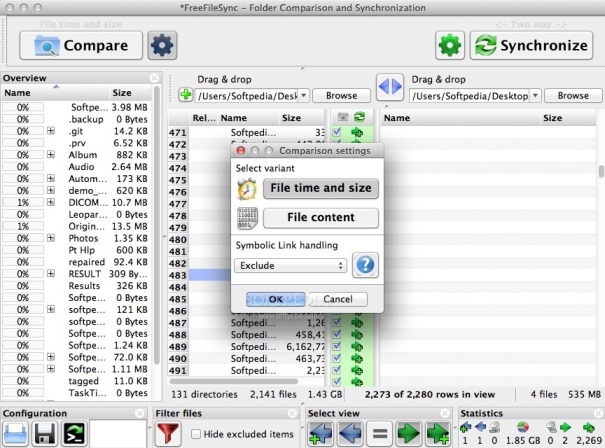Viewport: 605px width, 448px height.
Task: Click the right grid vertical scrollbar thumb
Action: click(601, 171)
